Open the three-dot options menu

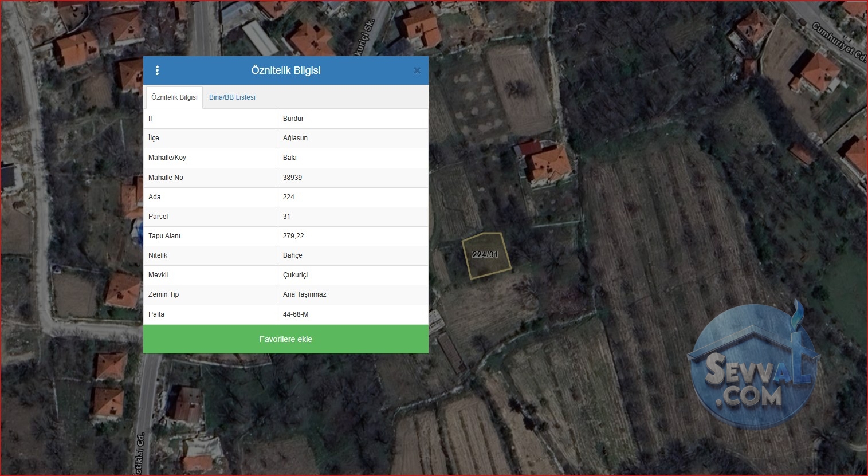[x=157, y=70]
